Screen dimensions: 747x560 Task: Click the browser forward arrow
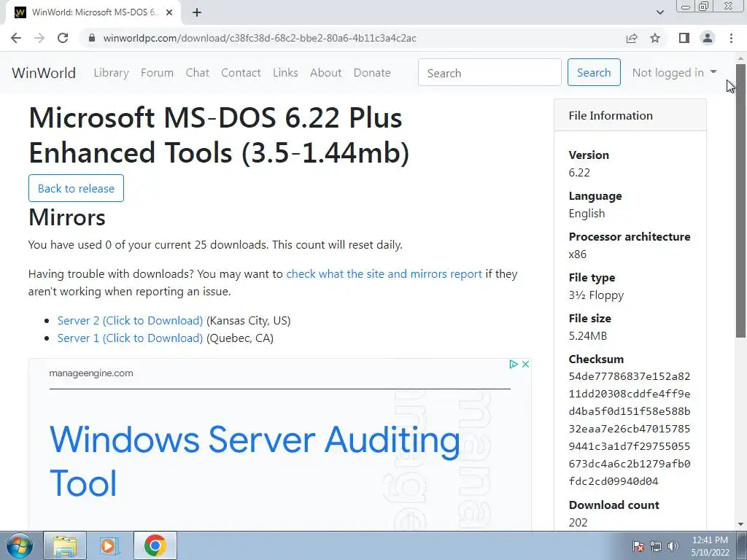39,38
